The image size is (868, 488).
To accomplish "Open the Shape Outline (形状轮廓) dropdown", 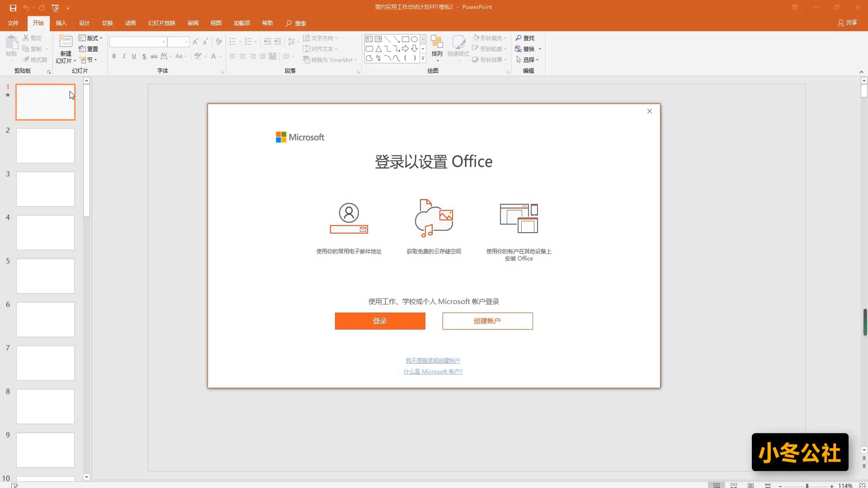I will click(x=489, y=49).
